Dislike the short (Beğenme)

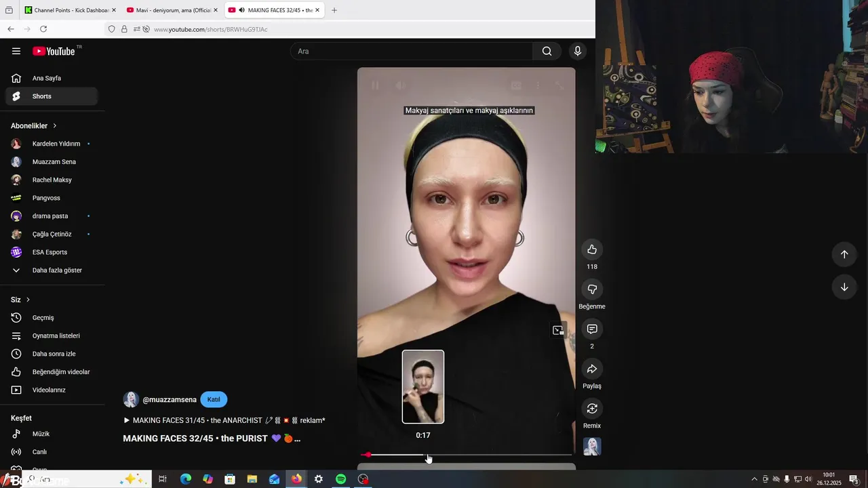click(x=592, y=289)
